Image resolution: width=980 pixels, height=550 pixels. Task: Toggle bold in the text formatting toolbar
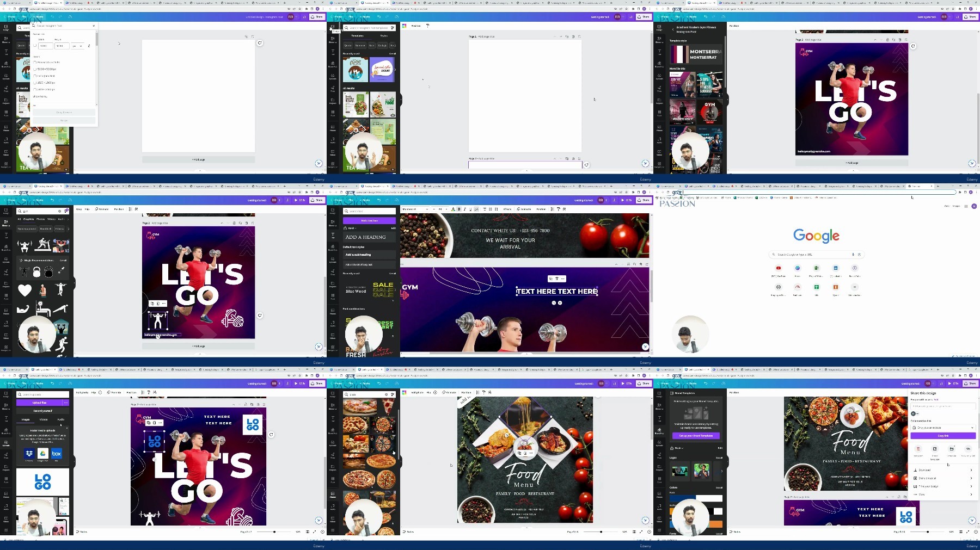click(x=459, y=209)
